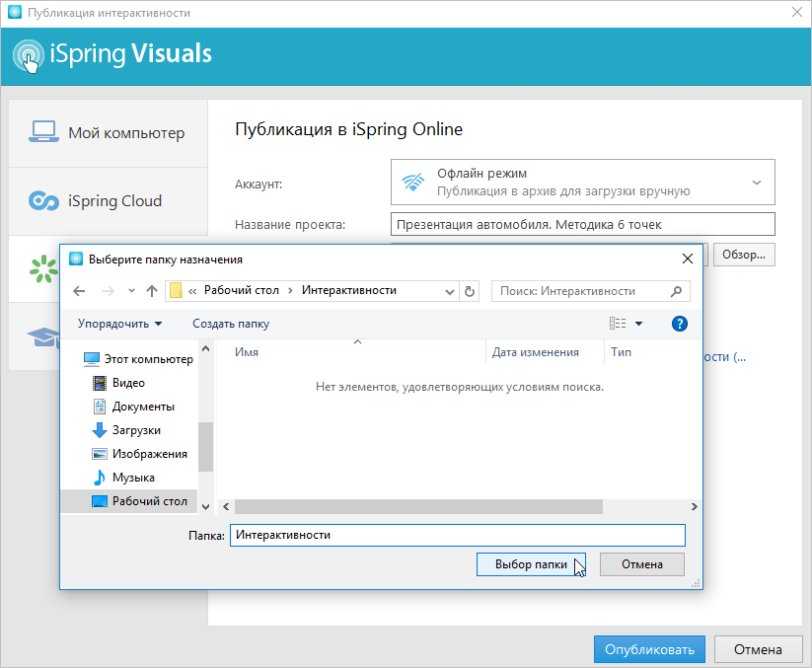812x668 pixels.
Task: Select the iSpring Cloud tab
Action: point(109,201)
